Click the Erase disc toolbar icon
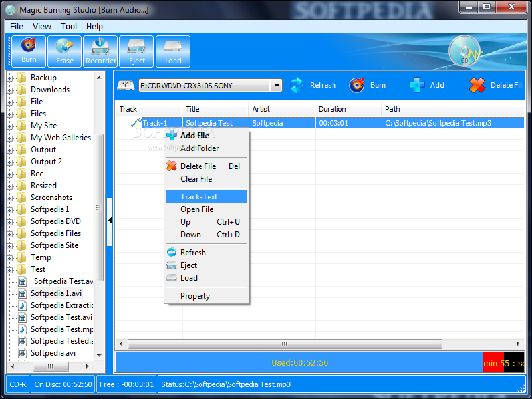This screenshot has width=532, height=399. pyautogui.click(x=65, y=46)
